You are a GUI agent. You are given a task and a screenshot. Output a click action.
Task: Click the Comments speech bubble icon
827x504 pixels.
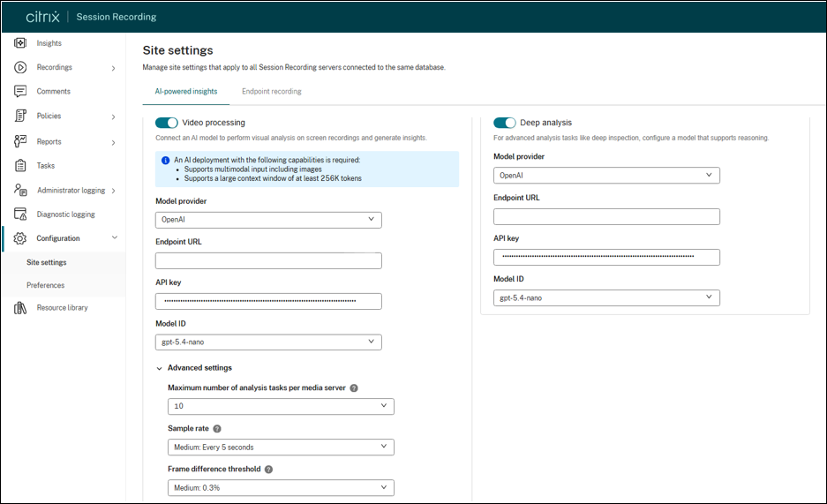20,91
